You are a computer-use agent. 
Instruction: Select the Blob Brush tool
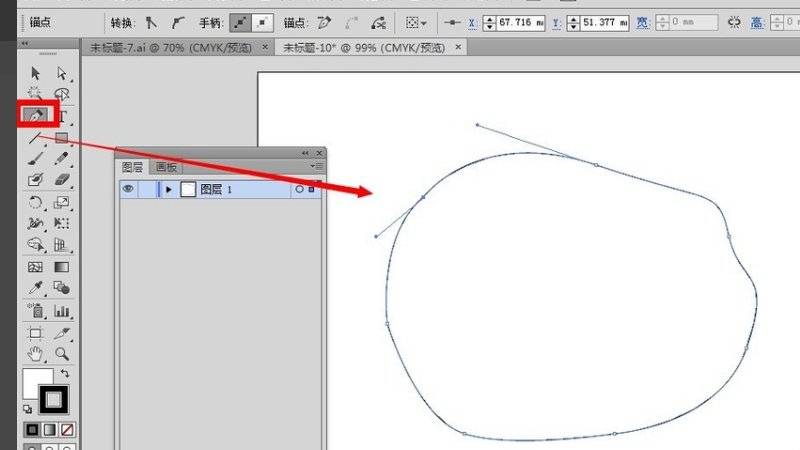(35, 180)
